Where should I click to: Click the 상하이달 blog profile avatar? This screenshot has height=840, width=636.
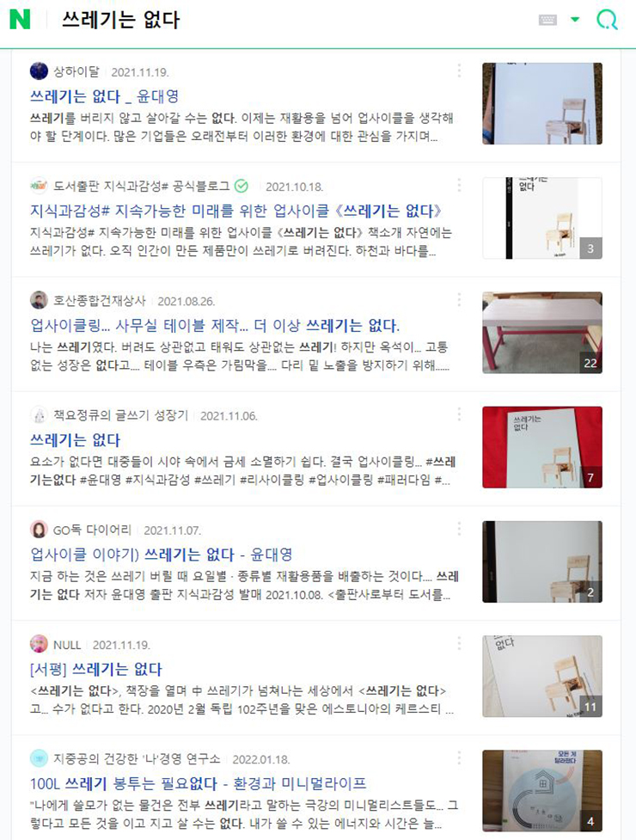39,71
